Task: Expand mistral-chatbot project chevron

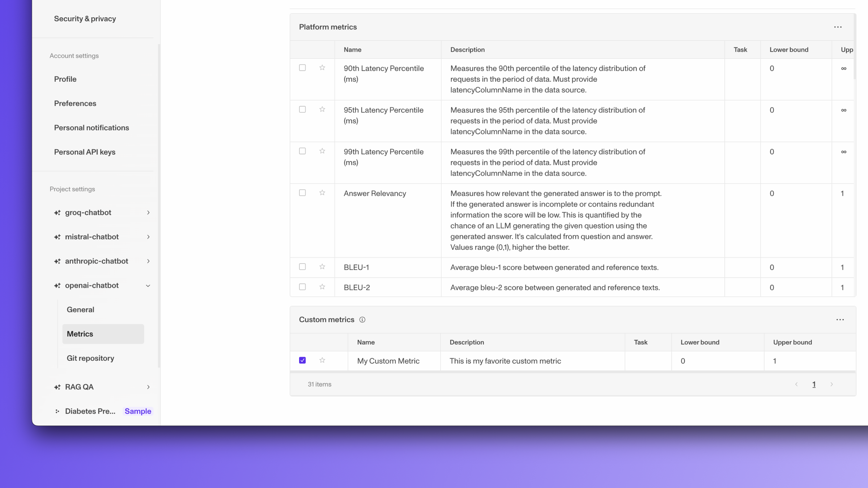Action: tap(148, 237)
